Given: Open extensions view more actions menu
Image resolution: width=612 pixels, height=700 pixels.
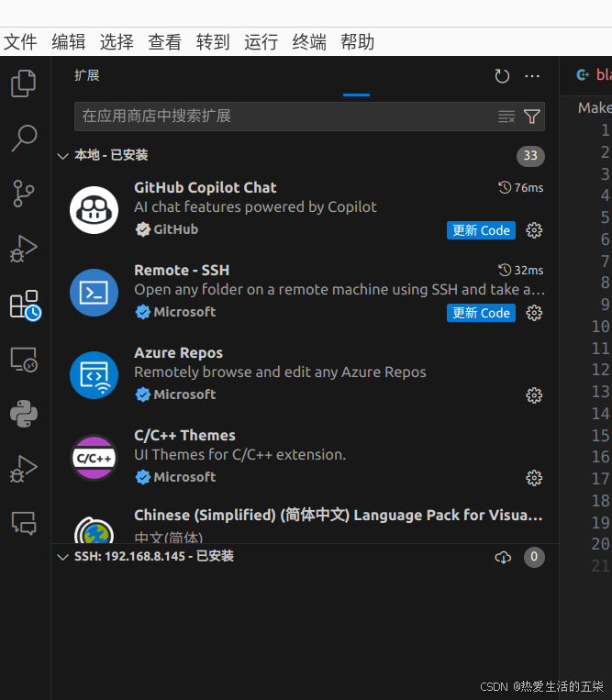Looking at the screenshot, I should [532, 76].
